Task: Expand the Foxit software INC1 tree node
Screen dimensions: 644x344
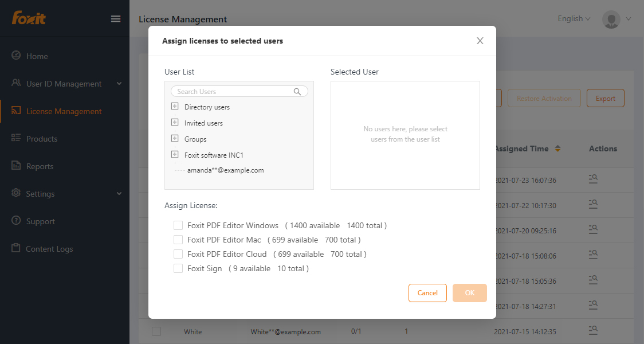Action: point(175,155)
